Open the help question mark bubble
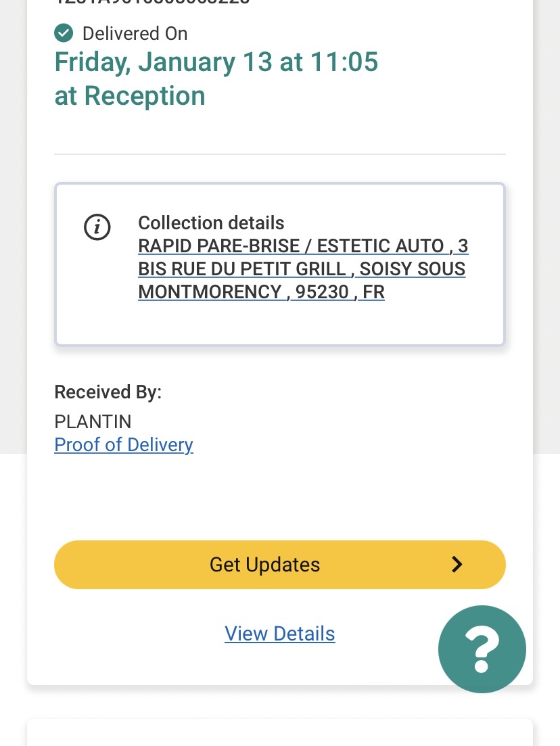Viewport: 560px width, 746px height. tap(482, 649)
